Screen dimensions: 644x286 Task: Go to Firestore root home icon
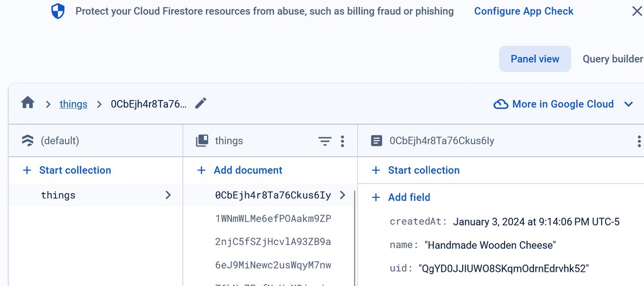pyautogui.click(x=28, y=102)
